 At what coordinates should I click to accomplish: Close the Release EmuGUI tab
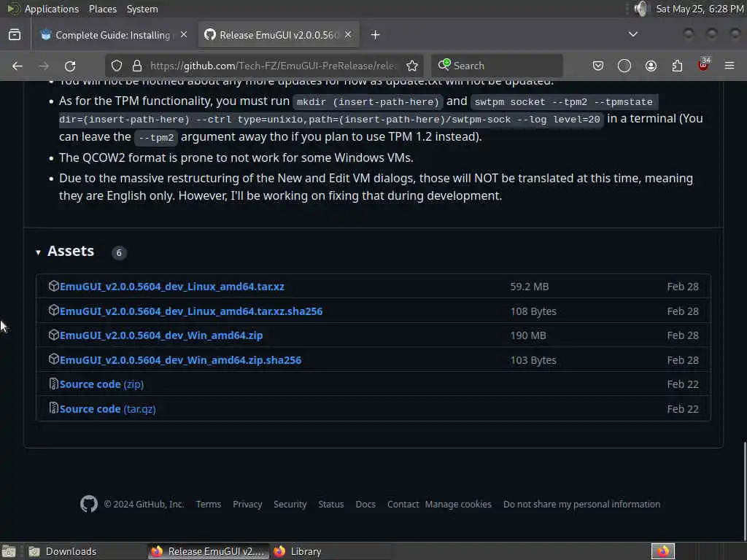(348, 35)
